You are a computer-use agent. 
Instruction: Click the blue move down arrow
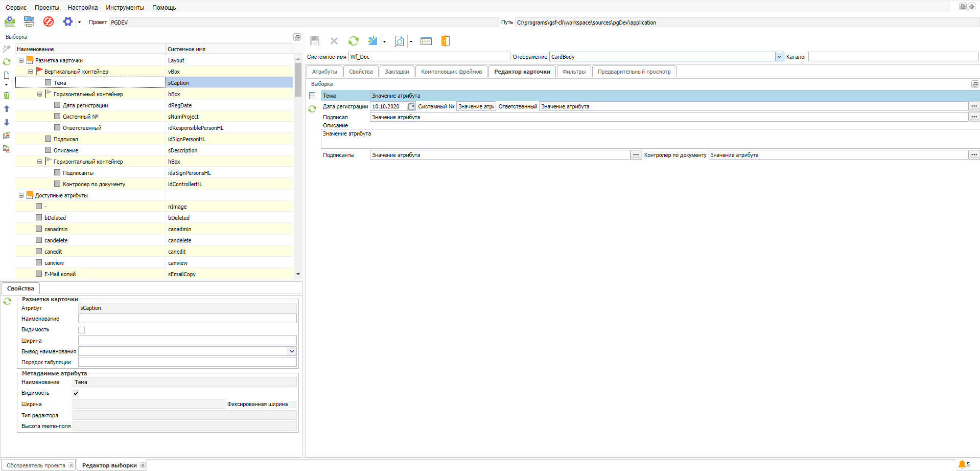pos(7,122)
